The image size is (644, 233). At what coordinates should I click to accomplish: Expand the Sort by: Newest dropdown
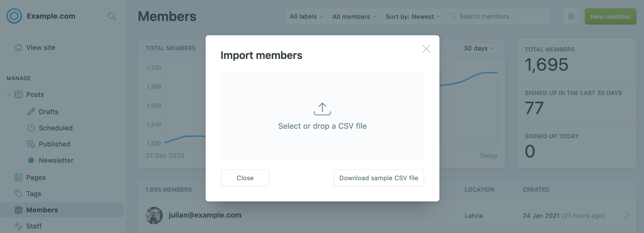coord(412,16)
